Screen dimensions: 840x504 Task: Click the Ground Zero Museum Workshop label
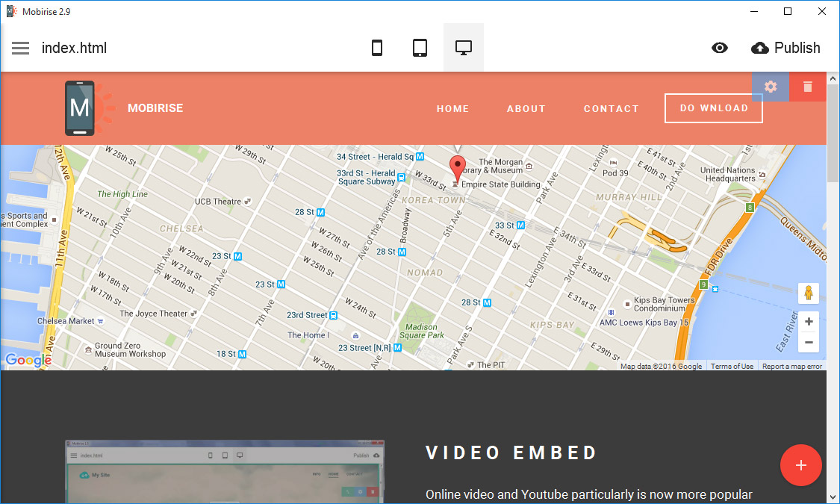point(130,349)
